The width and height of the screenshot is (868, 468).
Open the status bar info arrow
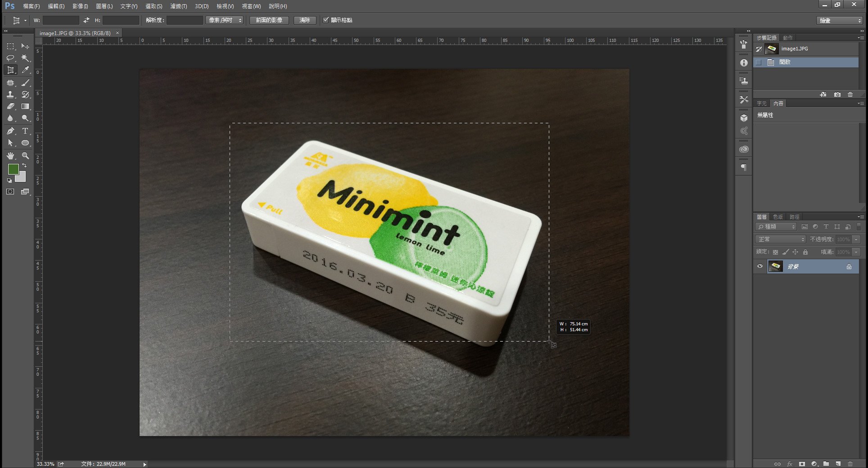[x=145, y=464]
